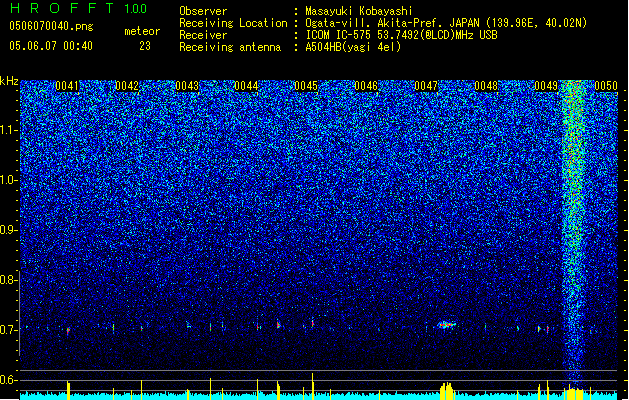Click the 0050 time marker
The width and height of the screenshot is (629, 400).
coord(606,86)
